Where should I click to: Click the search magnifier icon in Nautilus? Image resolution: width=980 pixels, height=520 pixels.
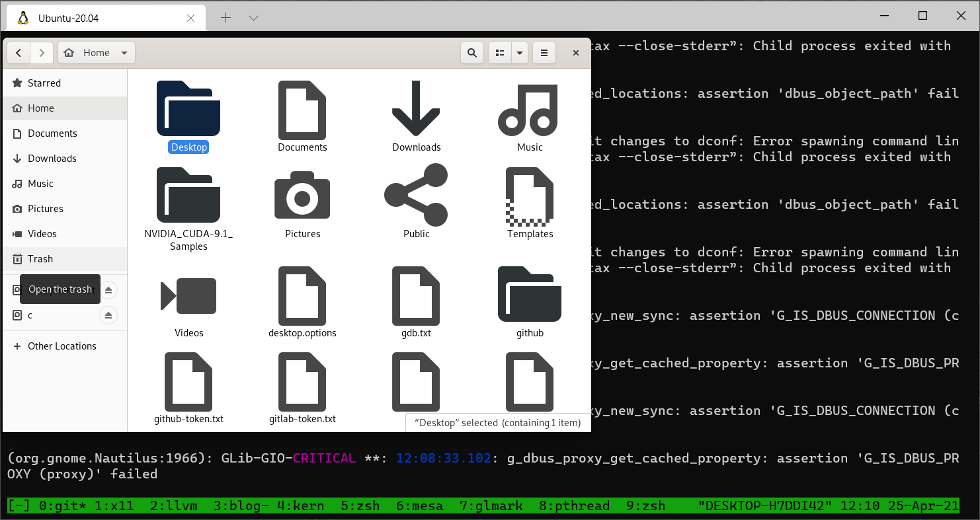coord(472,53)
